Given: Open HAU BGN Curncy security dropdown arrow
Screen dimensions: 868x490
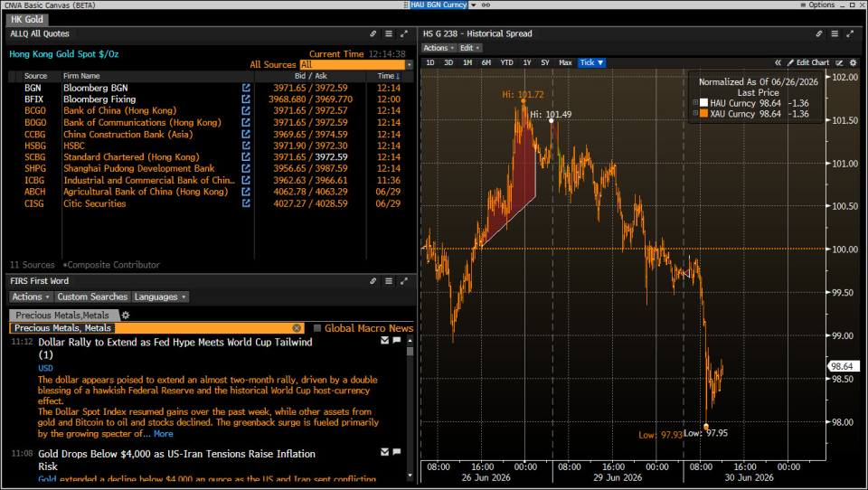Looking at the screenshot, I should (x=473, y=5).
